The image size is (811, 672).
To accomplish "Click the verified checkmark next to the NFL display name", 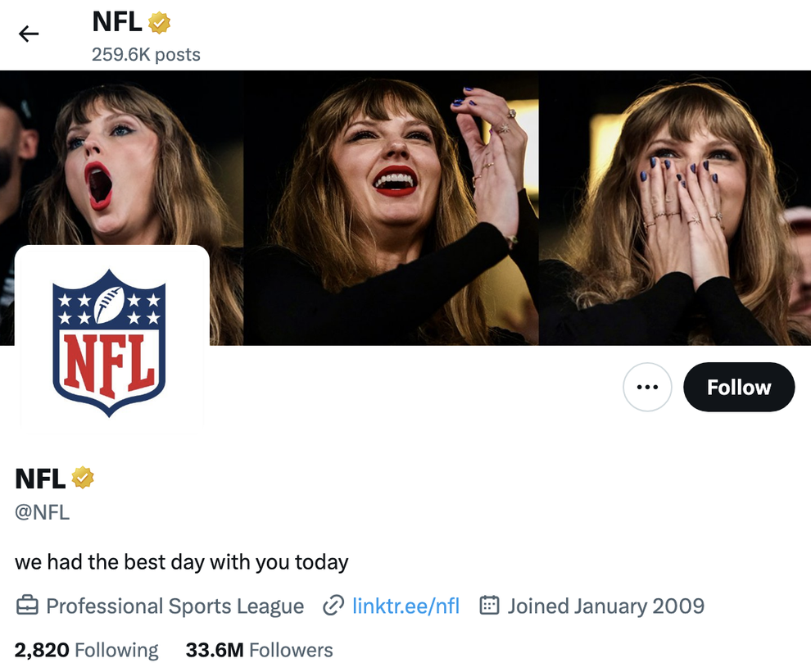I will [84, 478].
